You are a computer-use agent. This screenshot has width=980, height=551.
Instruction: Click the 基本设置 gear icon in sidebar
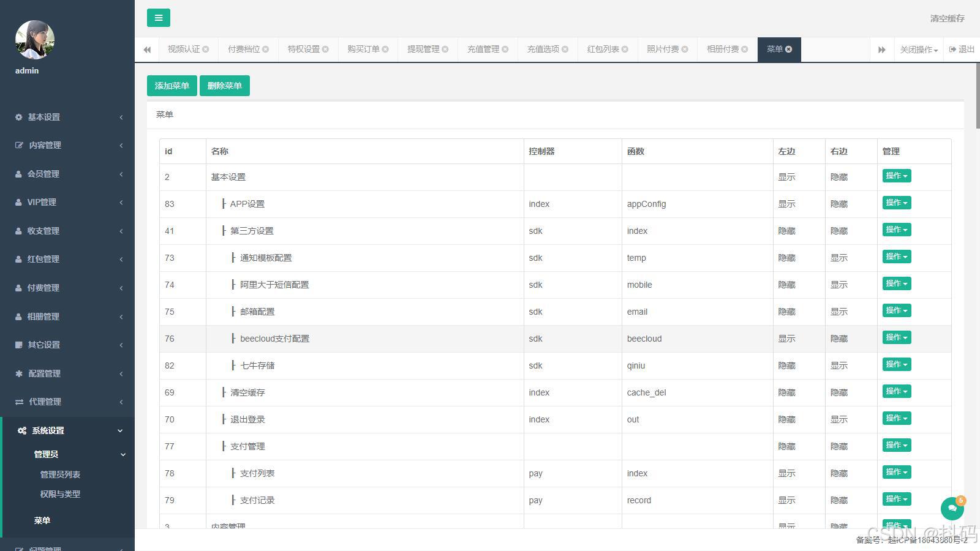[x=19, y=117]
